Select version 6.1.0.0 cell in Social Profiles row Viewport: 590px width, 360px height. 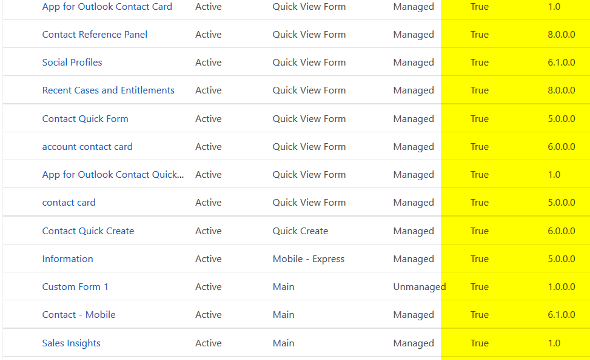pyautogui.click(x=561, y=62)
